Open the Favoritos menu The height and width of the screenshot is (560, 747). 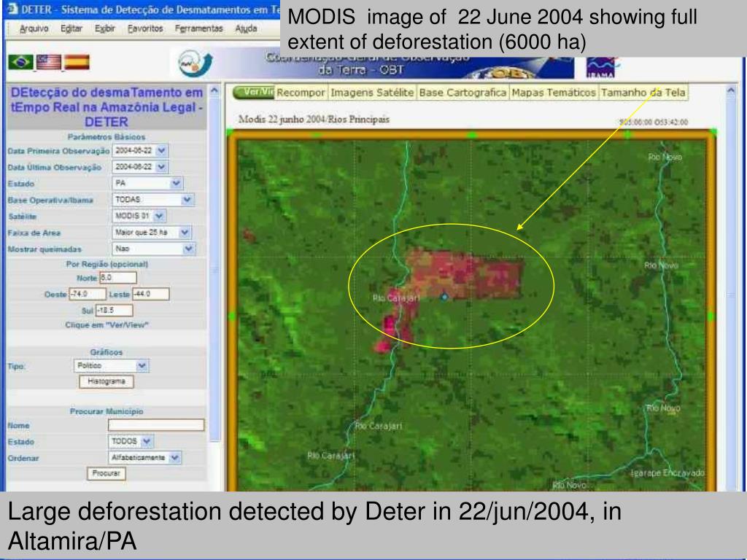145,28
